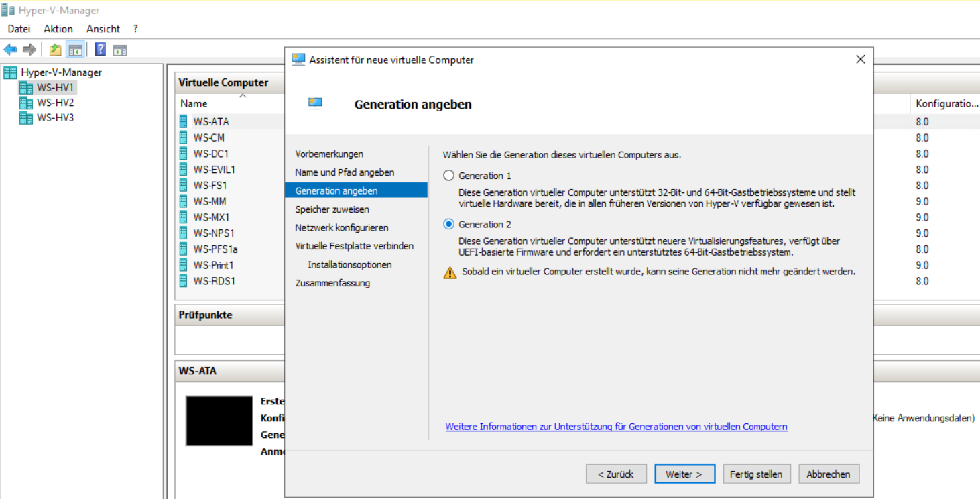
Task: Click the Abbrechen button
Action: tap(829, 474)
